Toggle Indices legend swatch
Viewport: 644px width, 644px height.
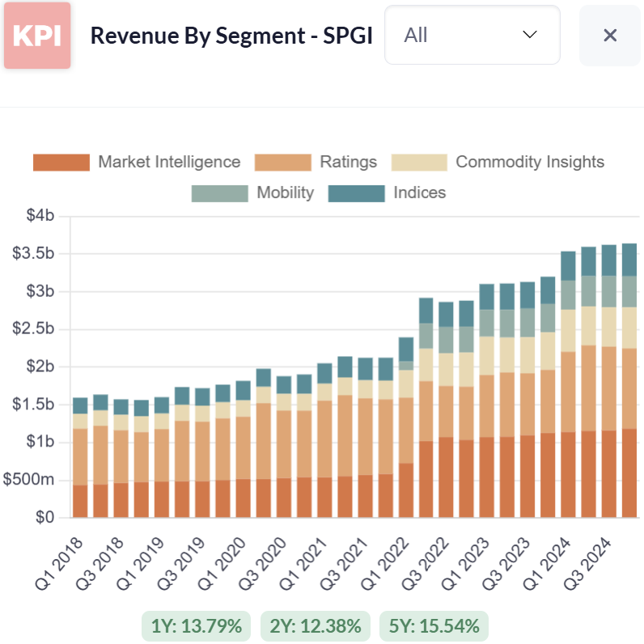click(x=357, y=193)
